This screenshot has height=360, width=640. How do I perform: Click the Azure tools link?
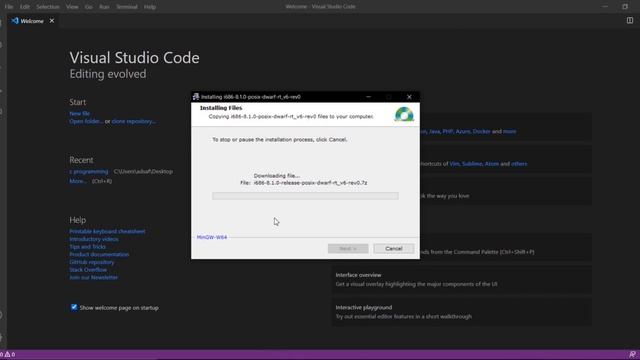coord(463,131)
